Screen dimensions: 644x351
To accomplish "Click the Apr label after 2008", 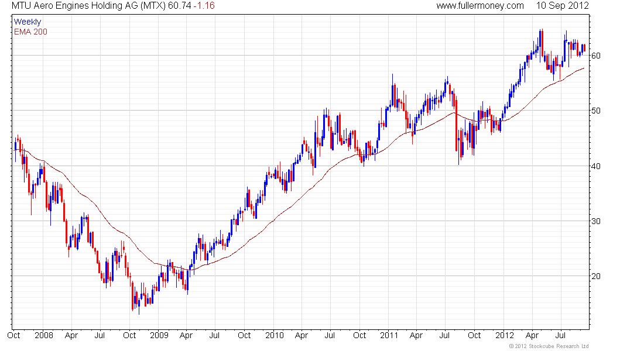I will [x=71, y=335].
